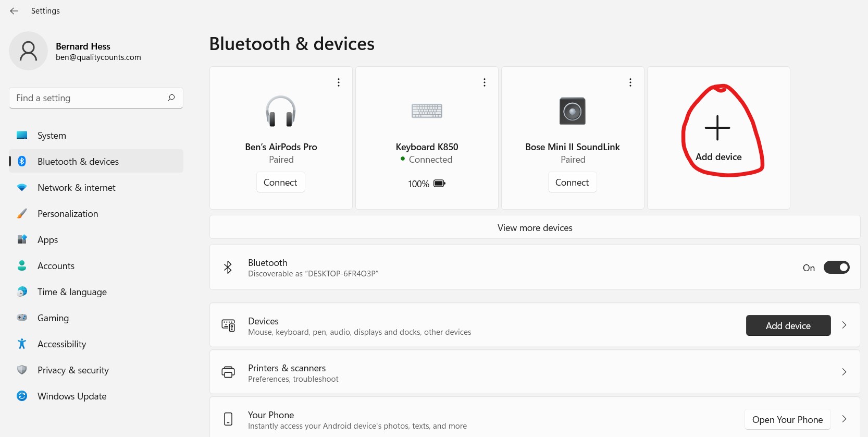868x437 pixels.
Task: Select System in the sidebar
Action: click(x=96, y=136)
